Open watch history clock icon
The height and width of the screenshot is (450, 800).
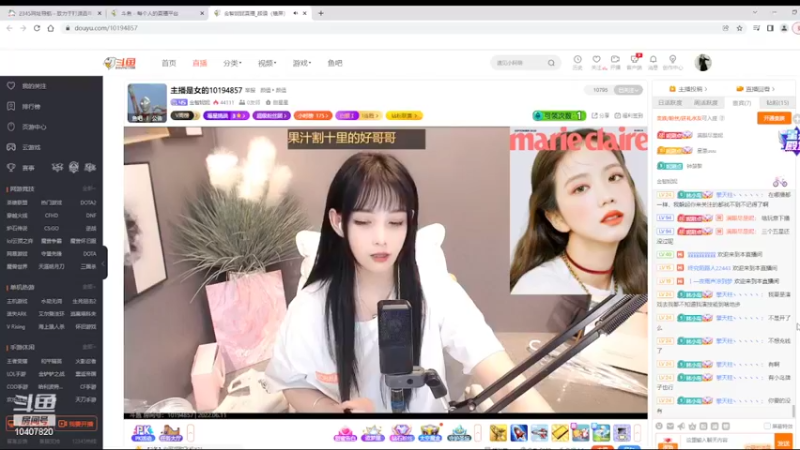[577, 62]
